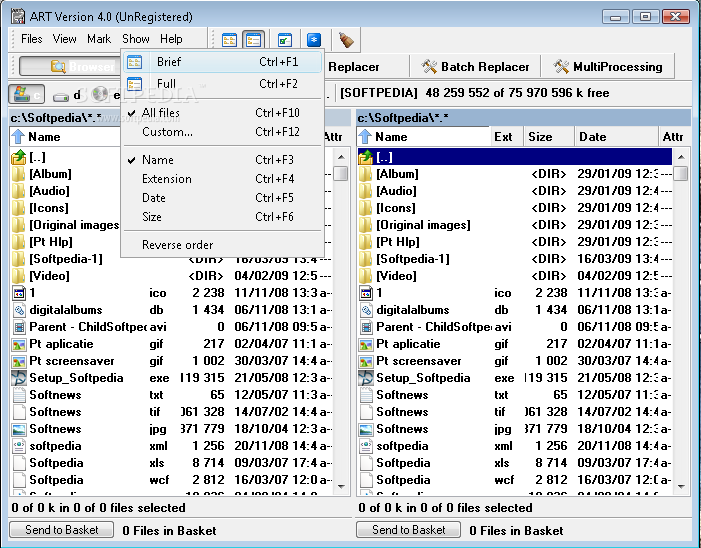This screenshot has width=701, height=548.
Task: Click right panel scrollbar down arrow
Action: (x=681, y=486)
